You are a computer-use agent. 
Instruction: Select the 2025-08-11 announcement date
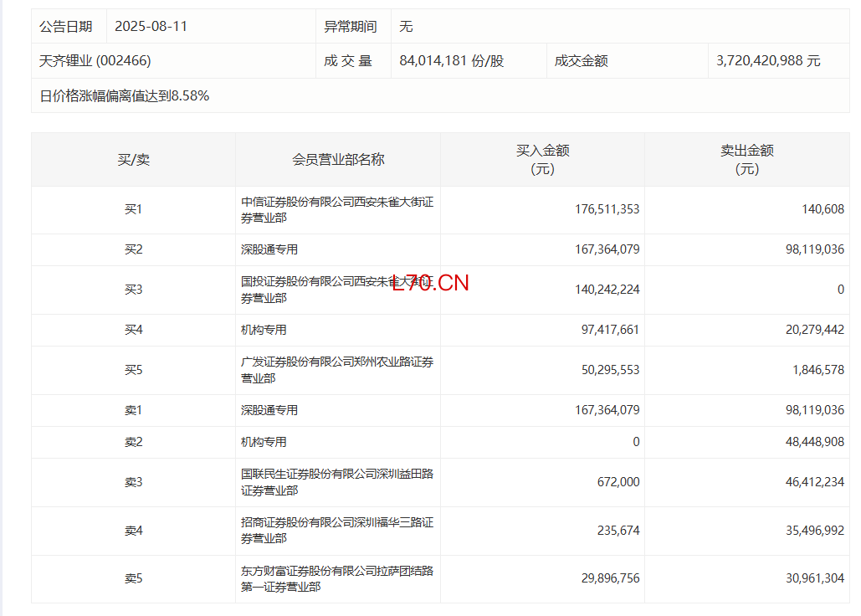151,27
